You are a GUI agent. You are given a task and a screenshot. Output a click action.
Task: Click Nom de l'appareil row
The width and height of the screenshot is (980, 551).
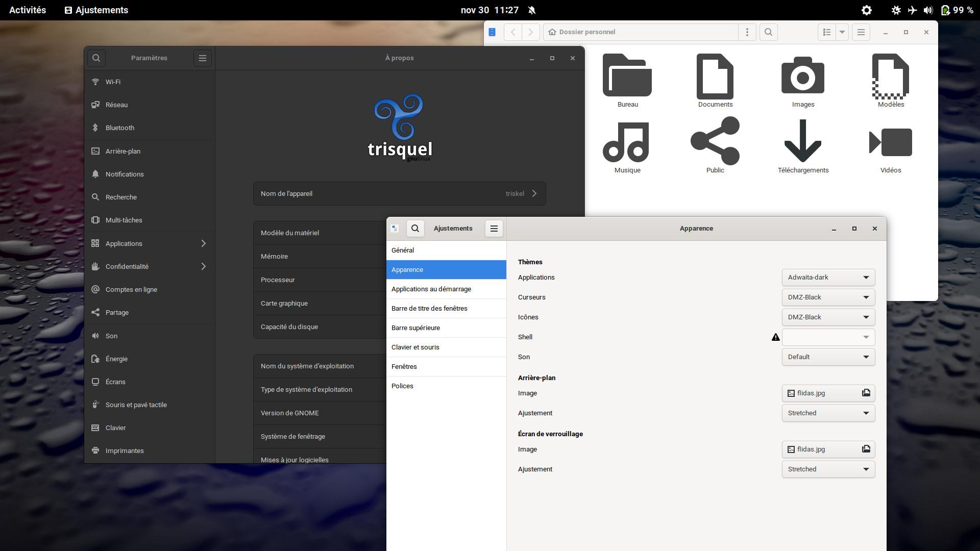pos(399,194)
